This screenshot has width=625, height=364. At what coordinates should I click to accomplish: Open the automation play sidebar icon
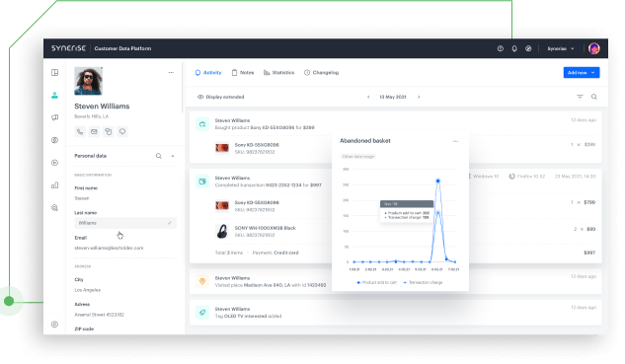54,163
